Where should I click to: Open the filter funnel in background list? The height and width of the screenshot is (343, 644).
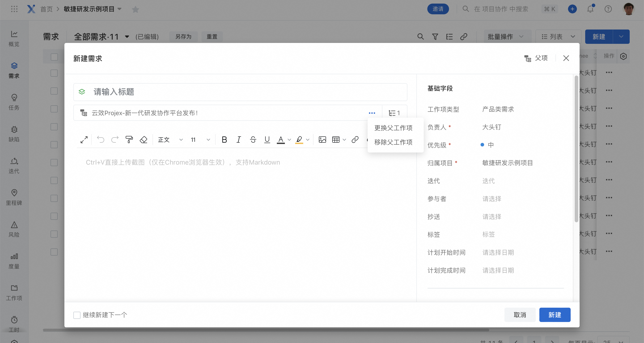(x=435, y=37)
